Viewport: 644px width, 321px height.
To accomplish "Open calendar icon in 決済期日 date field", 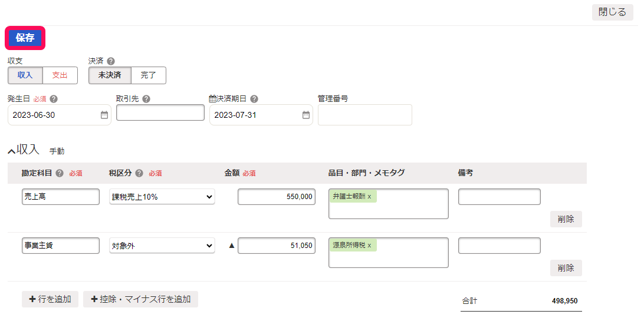I will tap(306, 115).
